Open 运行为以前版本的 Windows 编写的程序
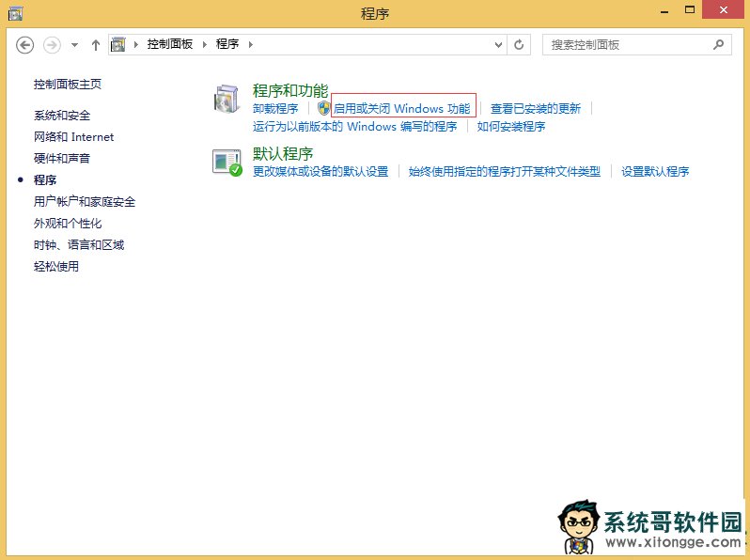750x560 pixels. point(355,127)
